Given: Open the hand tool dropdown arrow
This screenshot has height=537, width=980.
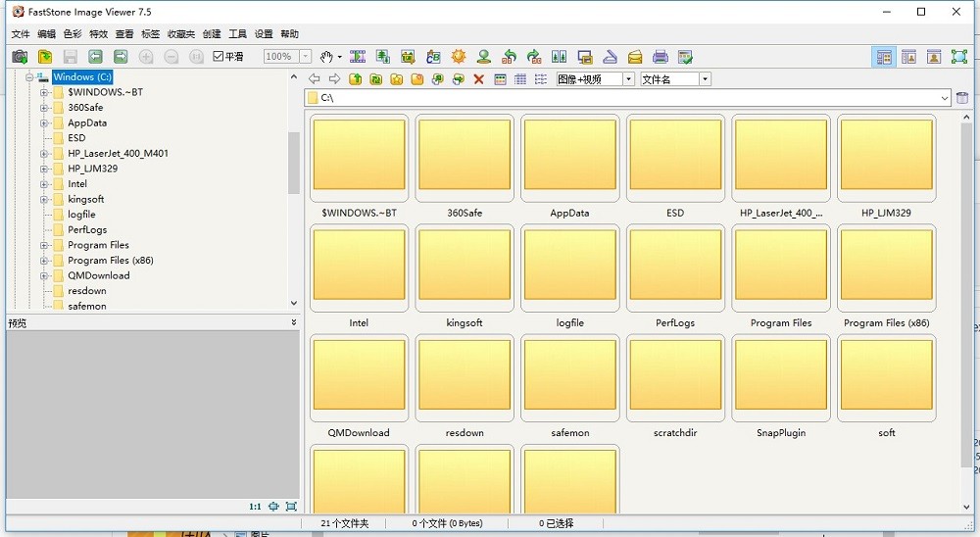Looking at the screenshot, I should click(339, 57).
